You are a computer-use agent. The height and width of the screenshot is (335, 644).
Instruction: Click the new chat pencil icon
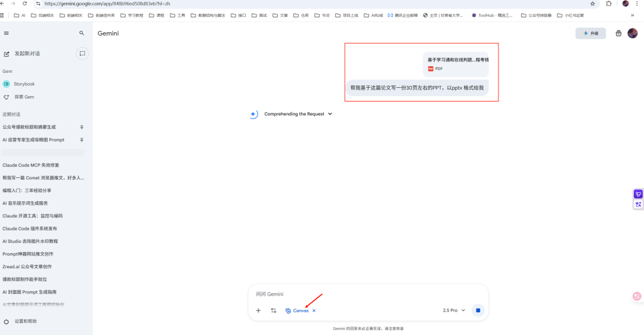pos(7,54)
